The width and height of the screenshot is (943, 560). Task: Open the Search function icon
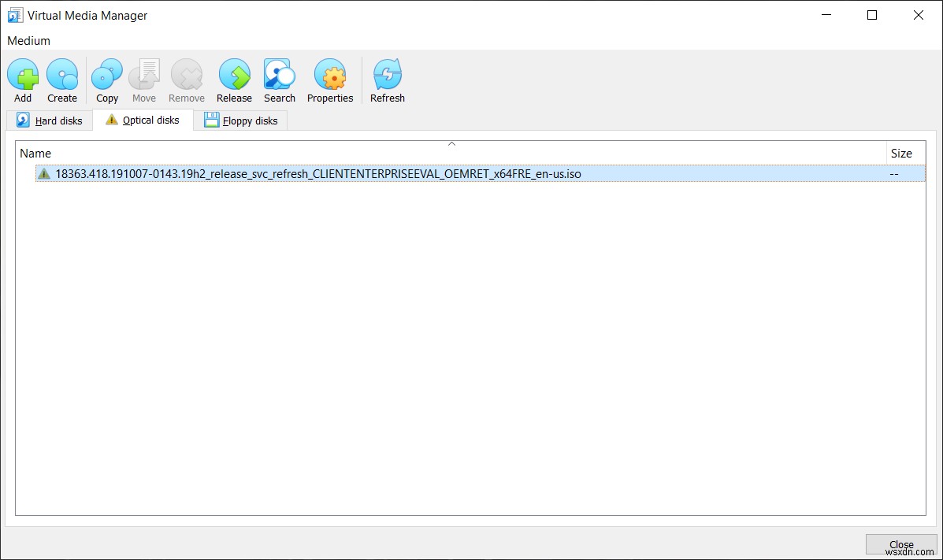(279, 74)
